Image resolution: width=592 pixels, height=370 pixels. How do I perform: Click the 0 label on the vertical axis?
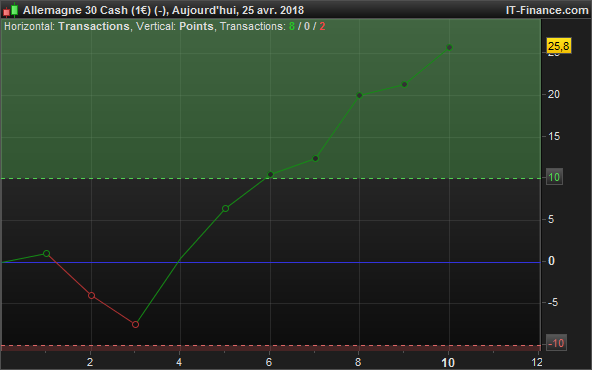tap(551, 261)
